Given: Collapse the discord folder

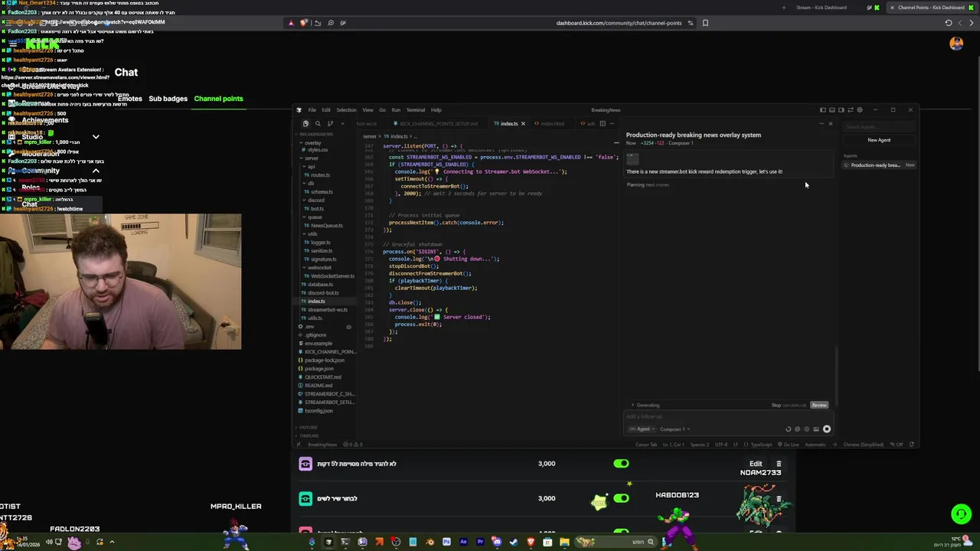Looking at the screenshot, I should [x=315, y=200].
